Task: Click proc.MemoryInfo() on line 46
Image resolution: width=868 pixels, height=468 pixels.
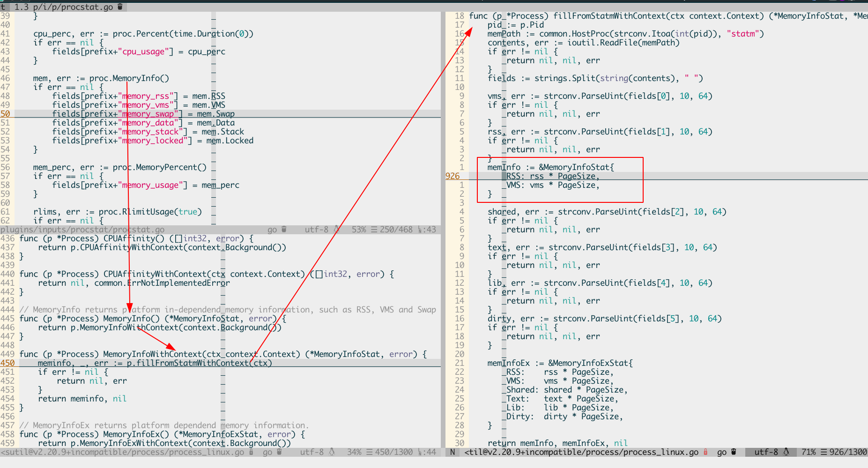Action: tap(129, 78)
